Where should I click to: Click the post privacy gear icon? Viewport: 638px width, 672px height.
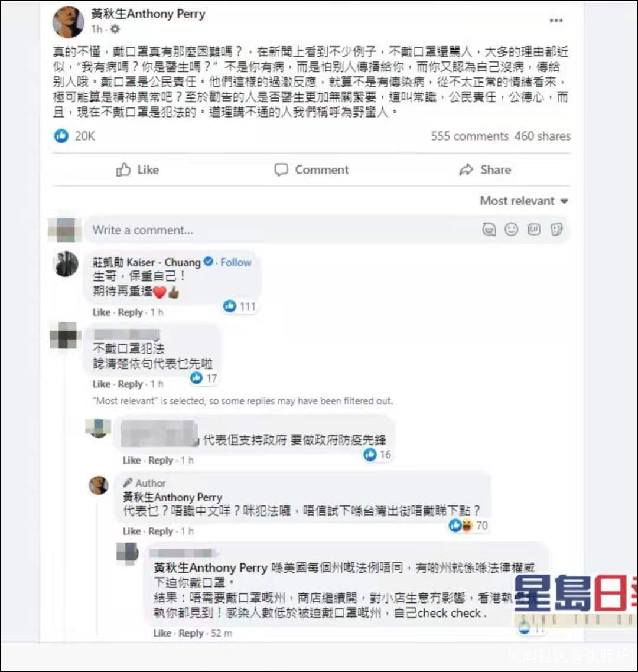115,29
